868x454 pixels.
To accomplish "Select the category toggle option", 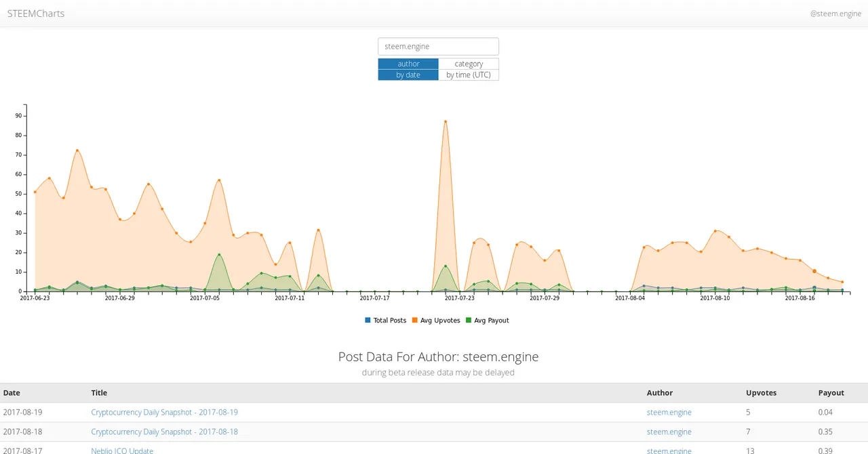I will click(x=469, y=64).
